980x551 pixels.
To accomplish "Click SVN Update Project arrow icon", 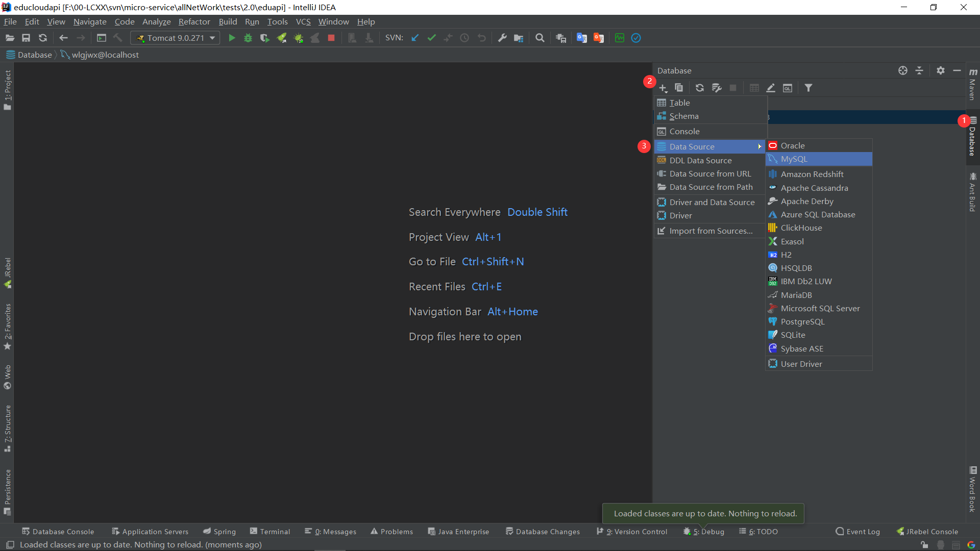I will pos(415,38).
